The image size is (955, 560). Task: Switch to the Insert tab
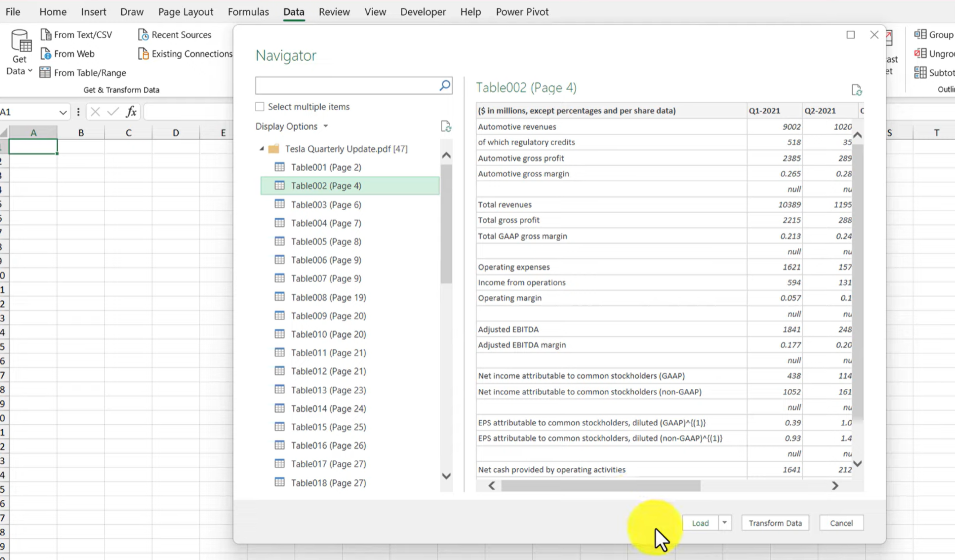[93, 12]
